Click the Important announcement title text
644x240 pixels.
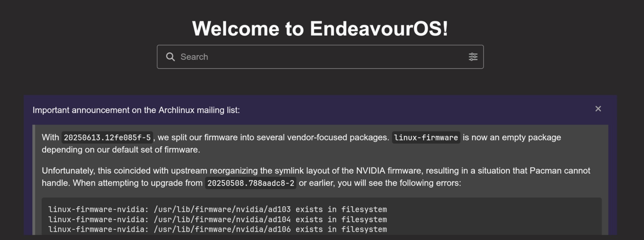pos(136,110)
